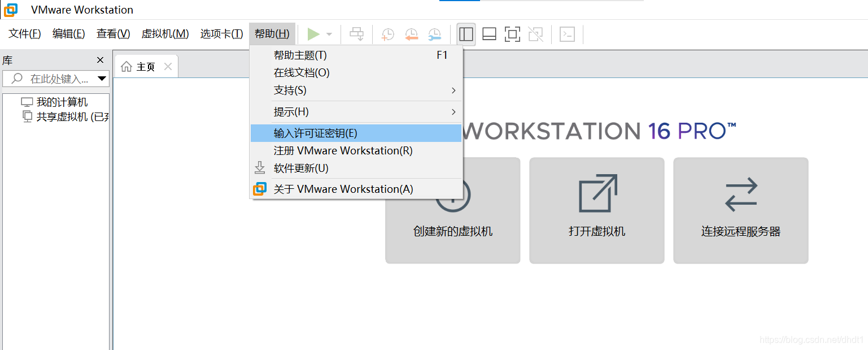Viewport: 868px width, 350px height.
Task: Close the library panel with X
Action: pyautogui.click(x=101, y=61)
